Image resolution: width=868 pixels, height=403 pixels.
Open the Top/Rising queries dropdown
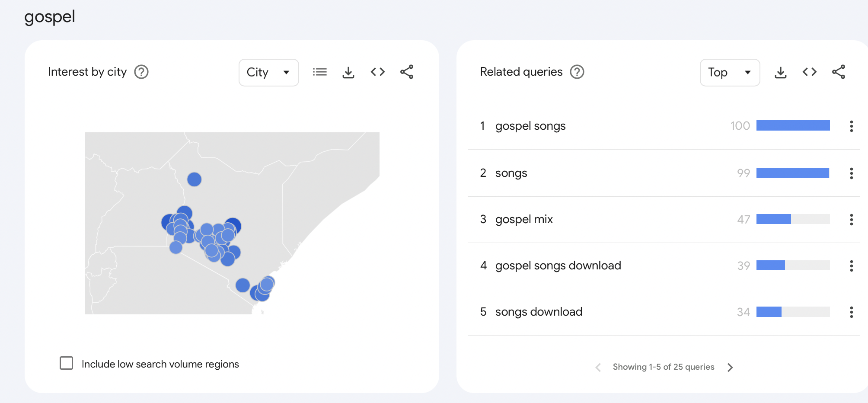[730, 72]
